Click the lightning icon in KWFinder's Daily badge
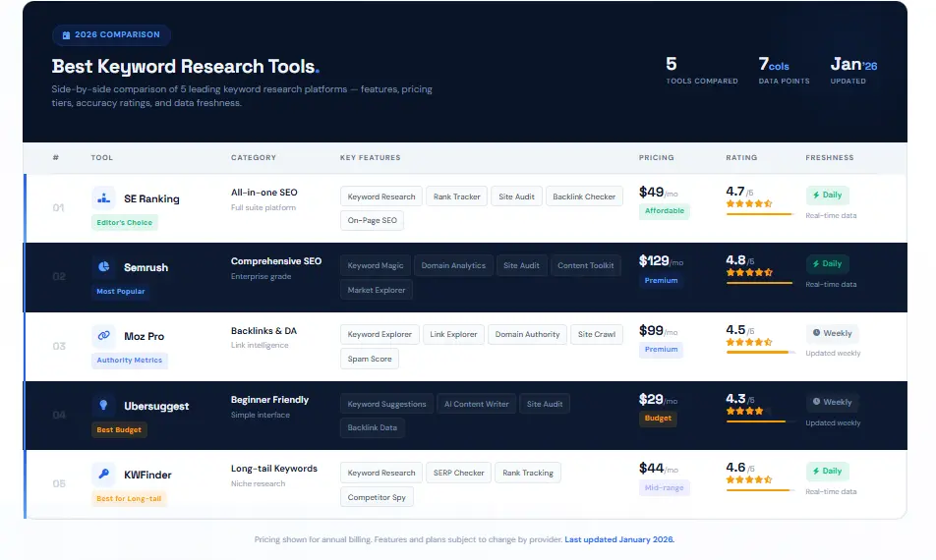Viewport: 936px width, 560px height. [816, 472]
